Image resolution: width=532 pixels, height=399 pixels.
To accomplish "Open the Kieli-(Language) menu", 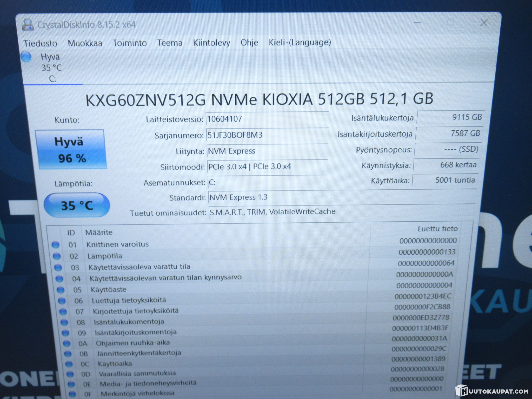I will coord(300,42).
